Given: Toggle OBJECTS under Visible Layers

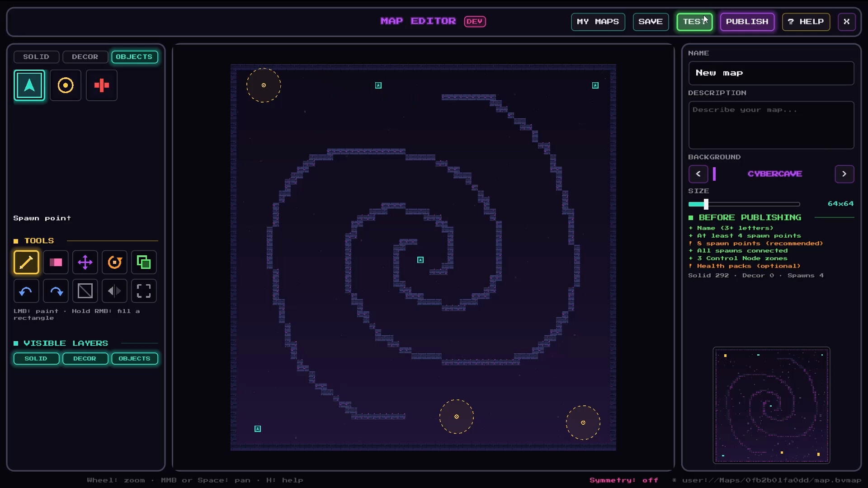Looking at the screenshot, I should pos(134,358).
